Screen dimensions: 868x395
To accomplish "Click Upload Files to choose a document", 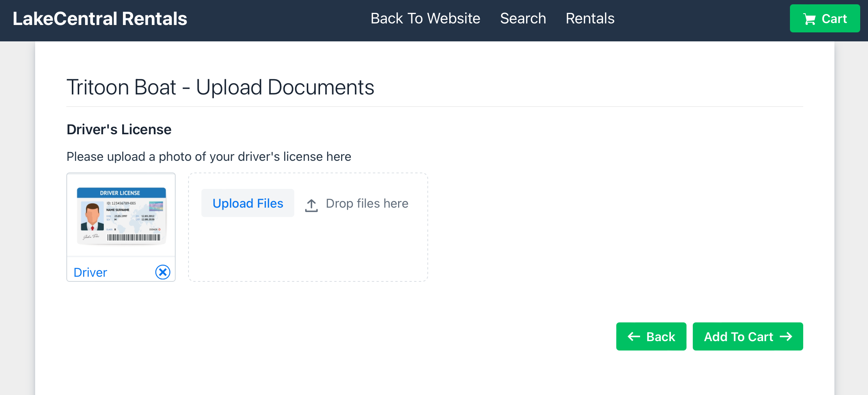I will [247, 203].
